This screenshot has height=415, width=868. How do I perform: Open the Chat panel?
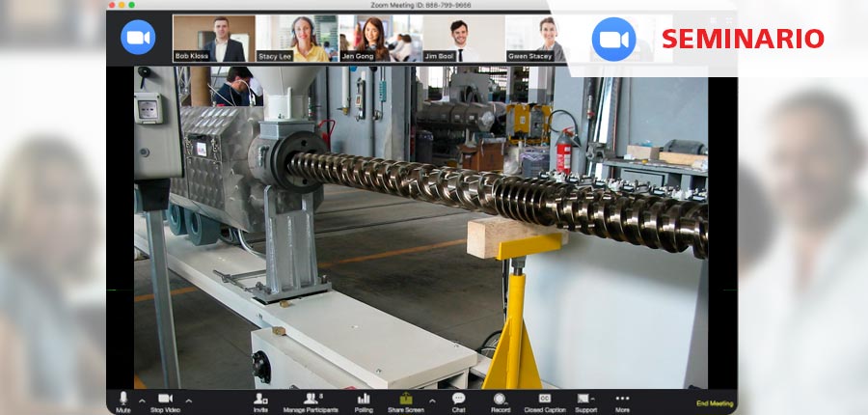coord(458,400)
